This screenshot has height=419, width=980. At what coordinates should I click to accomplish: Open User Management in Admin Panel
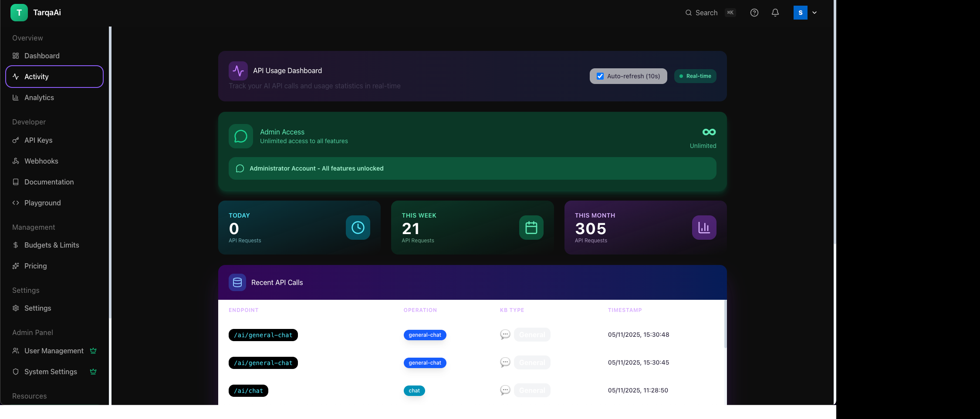tap(54, 351)
